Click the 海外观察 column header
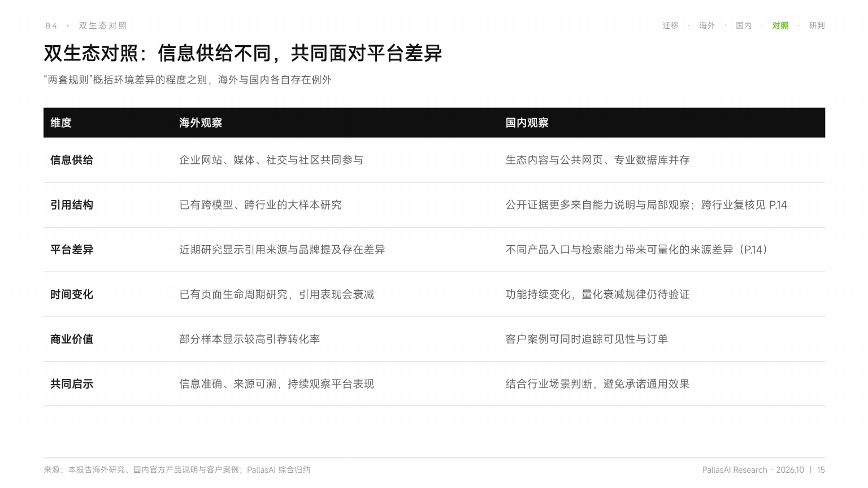Viewport: 868px width, 488px height. pyautogui.click(x=201, y=123)
